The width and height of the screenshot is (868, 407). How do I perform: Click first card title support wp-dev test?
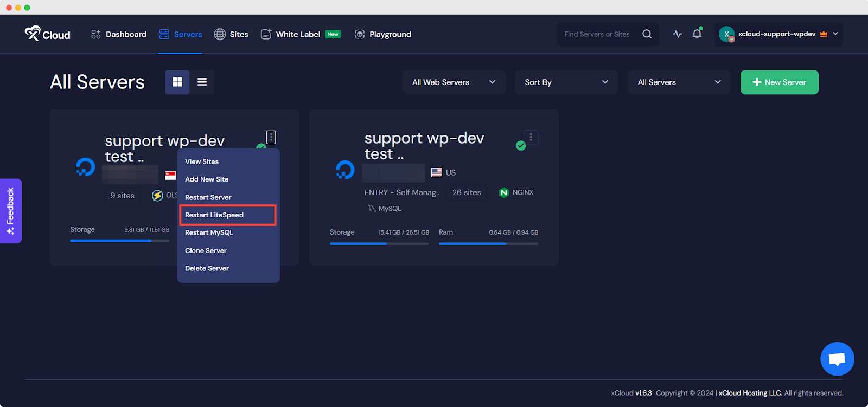[164, 148]
